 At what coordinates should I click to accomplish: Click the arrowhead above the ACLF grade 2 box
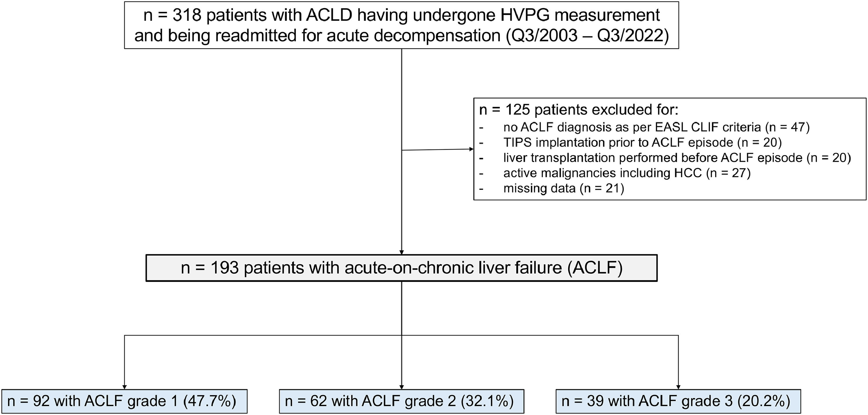click(402, 387)
